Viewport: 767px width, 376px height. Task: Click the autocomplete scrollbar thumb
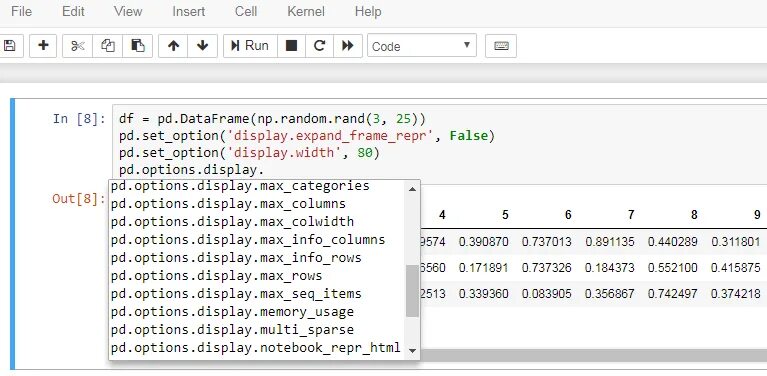[412, 291]
